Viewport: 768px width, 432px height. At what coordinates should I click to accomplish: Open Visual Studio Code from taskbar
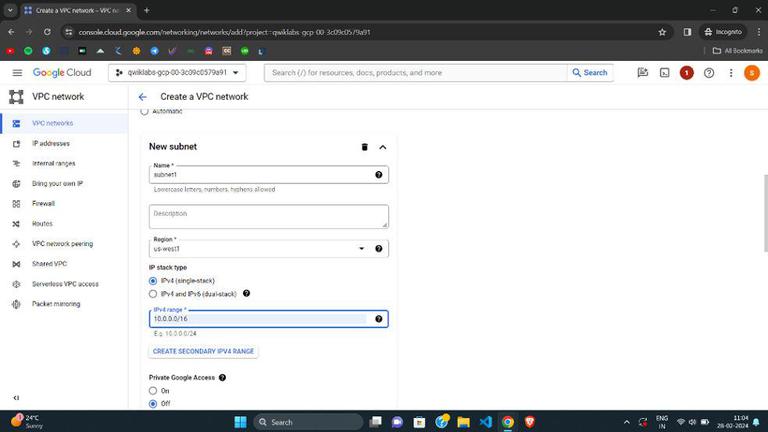[x=485, y=422]
